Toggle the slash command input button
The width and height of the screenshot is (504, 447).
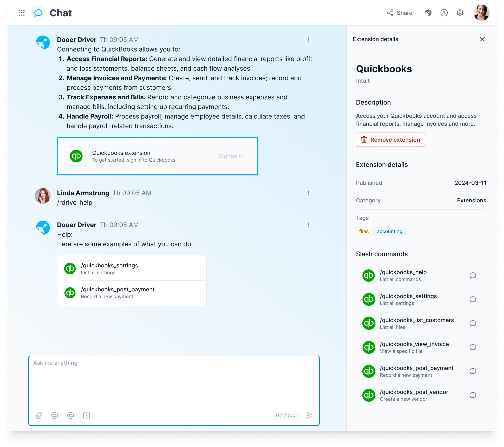(x=86, y=415)
